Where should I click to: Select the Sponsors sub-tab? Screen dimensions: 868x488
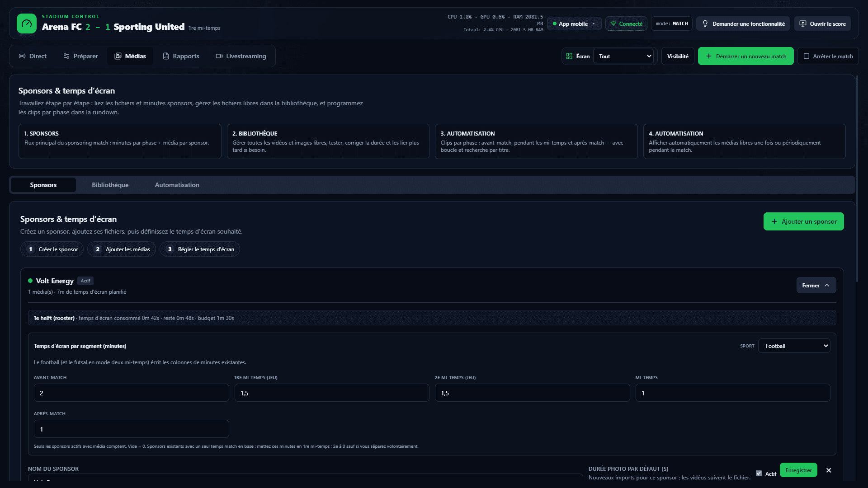pyautogui.click(x=43, y=185)
